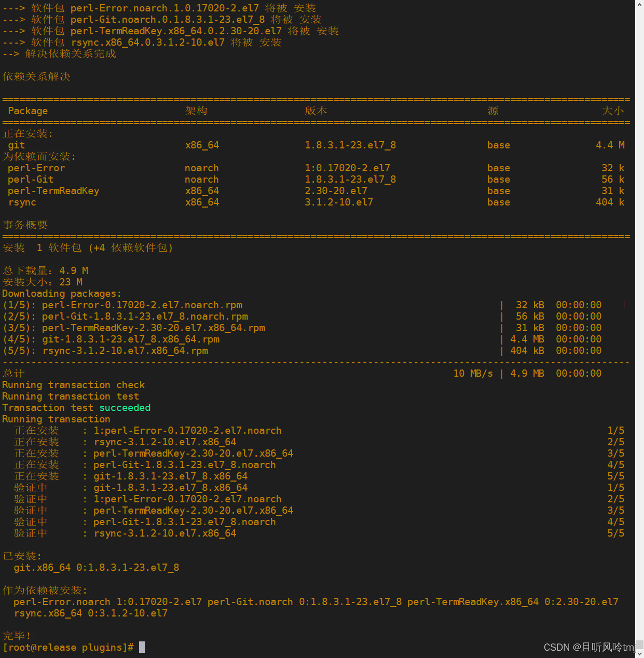Click 'Downloading packages:' line

(x=62, y=293)
